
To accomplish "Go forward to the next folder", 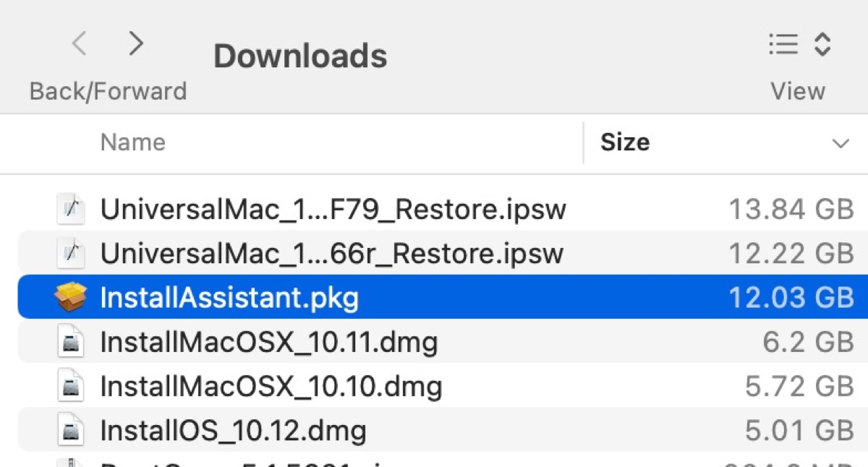I will [135, 45].
